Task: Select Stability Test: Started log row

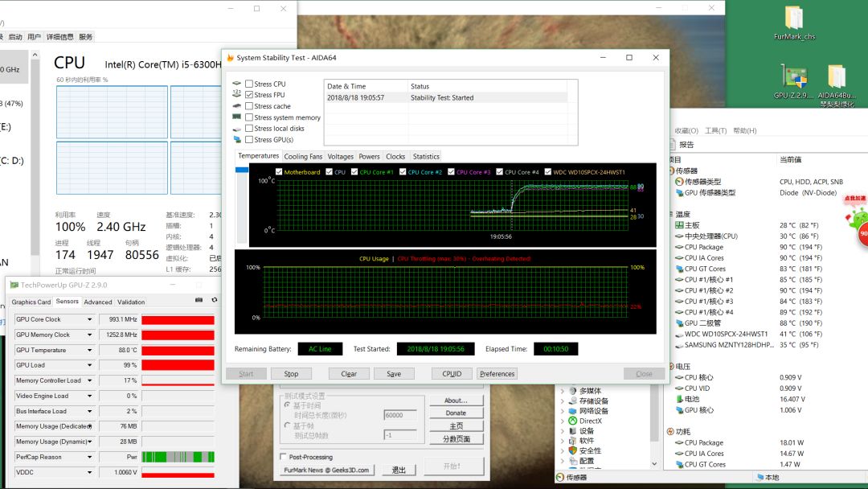Action: coord(445,97)
